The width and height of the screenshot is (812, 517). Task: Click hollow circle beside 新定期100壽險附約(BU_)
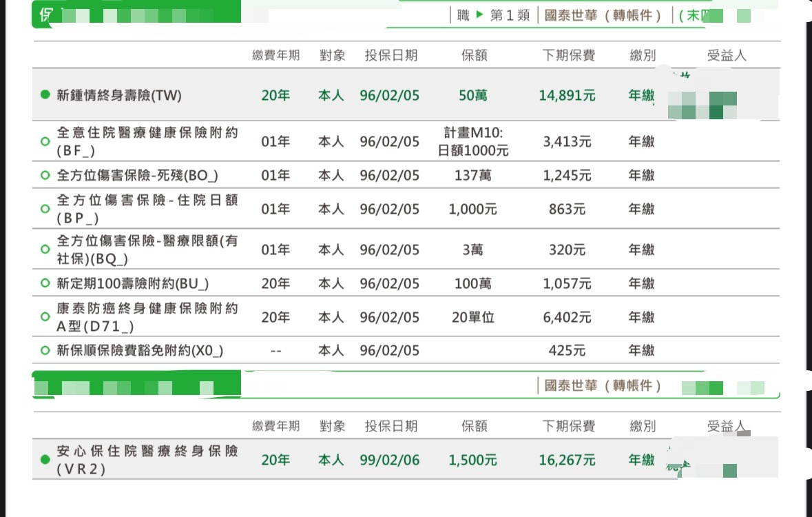pyautogui.click(x=45, y=283)
